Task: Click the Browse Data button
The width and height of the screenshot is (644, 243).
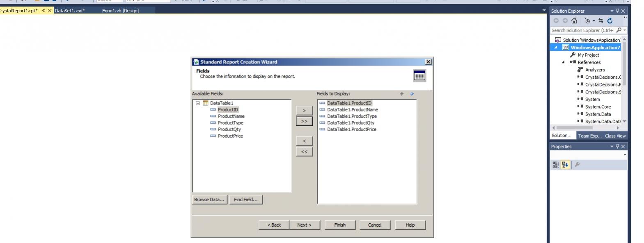Action: pyautogui.click(x=209, y=200)
